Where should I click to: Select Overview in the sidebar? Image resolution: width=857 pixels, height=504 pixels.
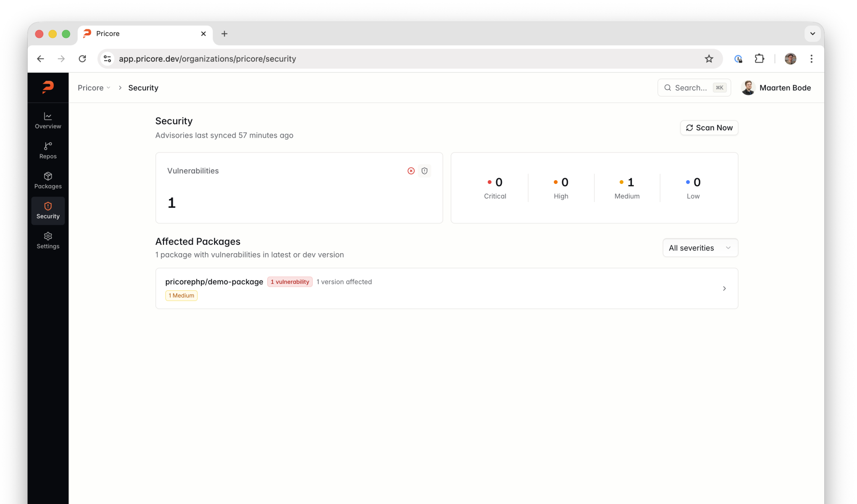[x=47, y=121]
